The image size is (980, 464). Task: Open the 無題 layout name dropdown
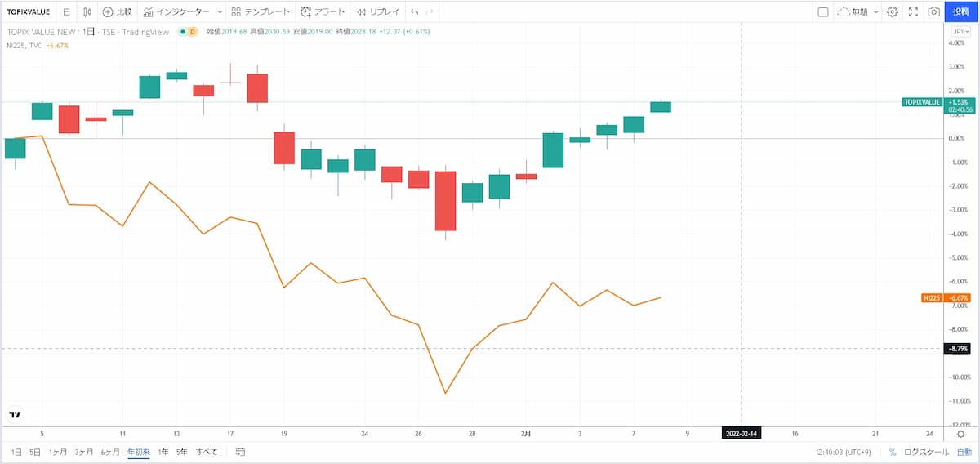pyautogui.click(x=876, y=12)
